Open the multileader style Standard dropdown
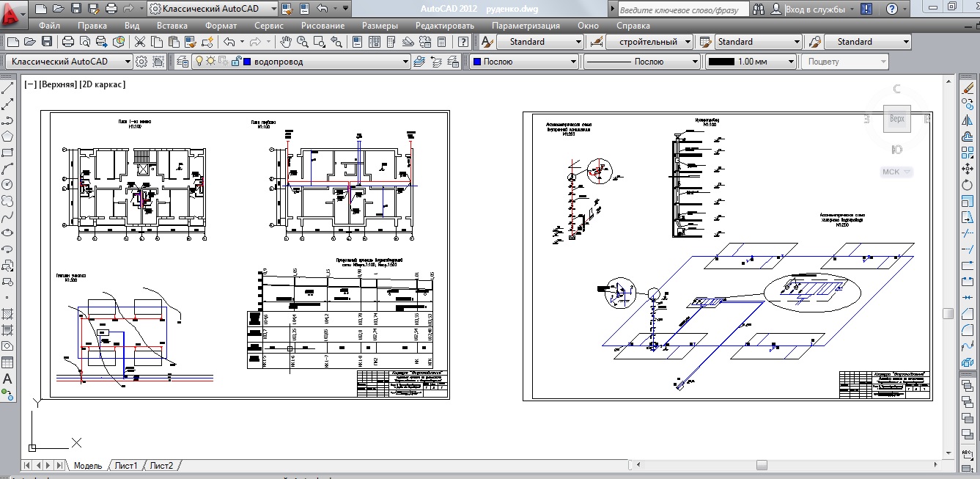This screenshot has height=479, width=980. coord(867,42)
